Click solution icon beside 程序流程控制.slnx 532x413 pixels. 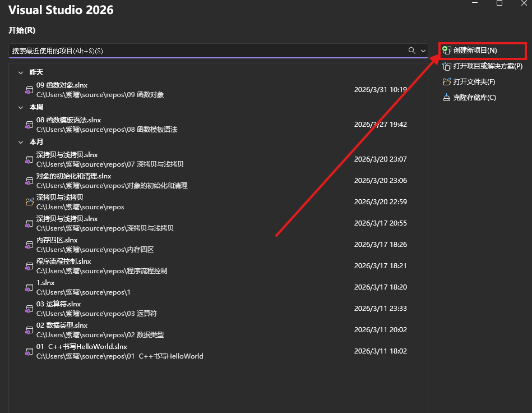click(x=29, y=267)
